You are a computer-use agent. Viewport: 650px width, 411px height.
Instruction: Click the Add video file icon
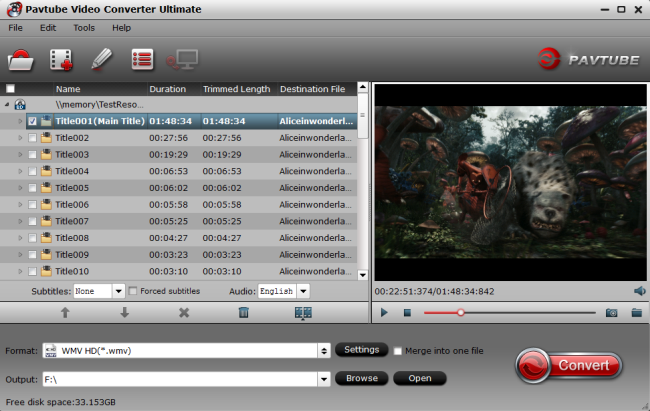pos(61,60)
